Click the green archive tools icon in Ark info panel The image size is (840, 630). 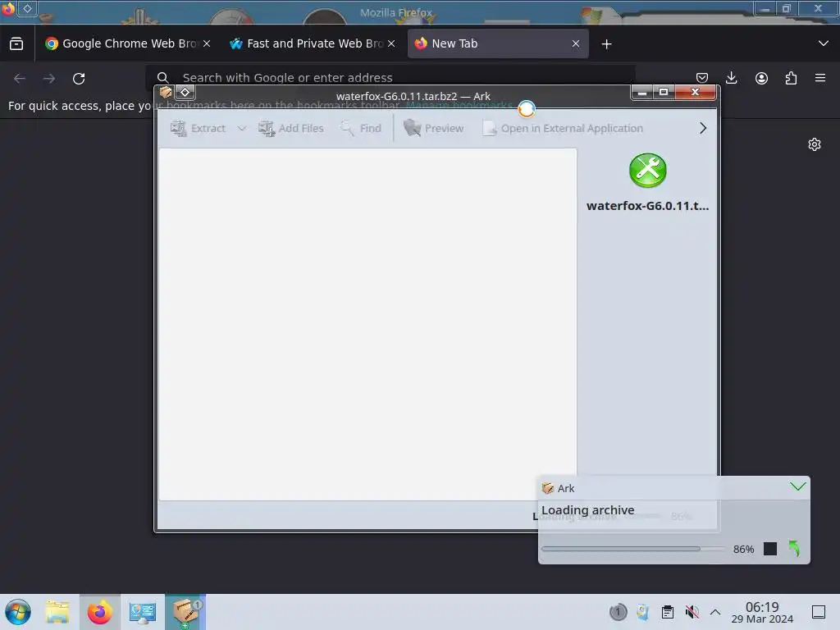tap(648, 171)
